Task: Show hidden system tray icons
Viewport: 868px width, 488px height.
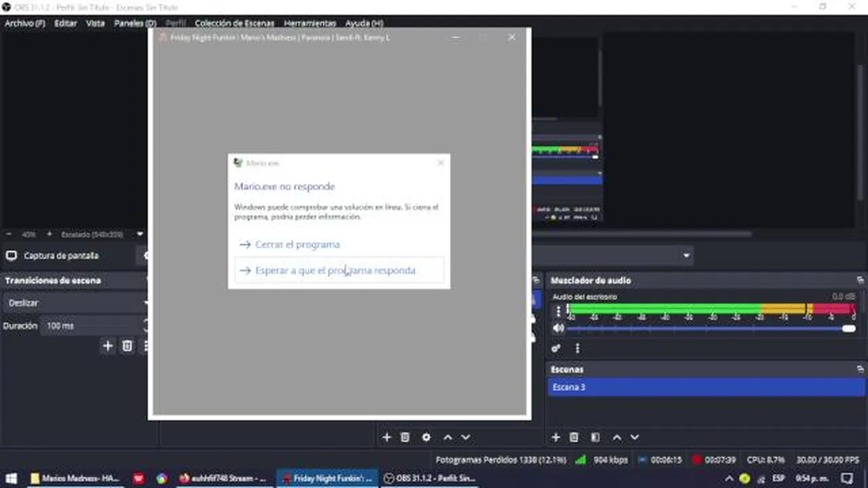Action: 730,479
